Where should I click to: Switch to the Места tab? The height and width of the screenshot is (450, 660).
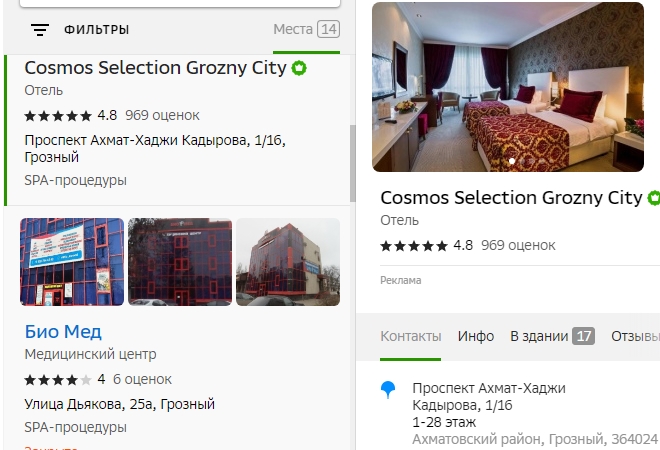pyautogui.click(x=292, y=29)
